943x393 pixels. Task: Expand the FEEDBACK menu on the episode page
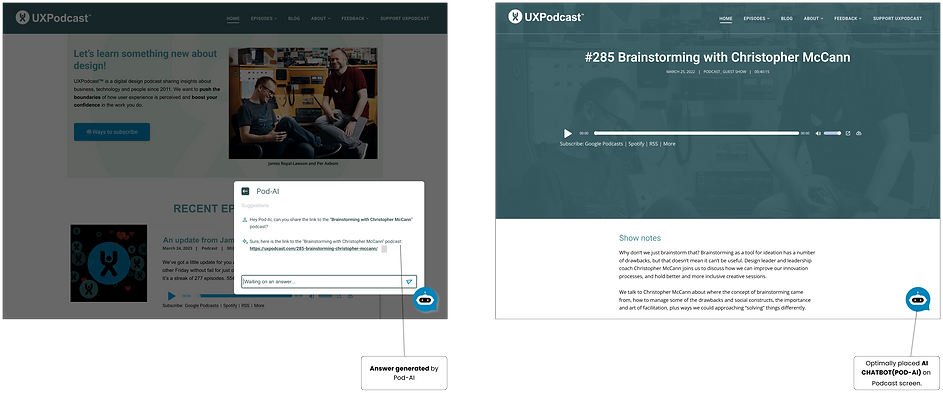coord(848,19)
